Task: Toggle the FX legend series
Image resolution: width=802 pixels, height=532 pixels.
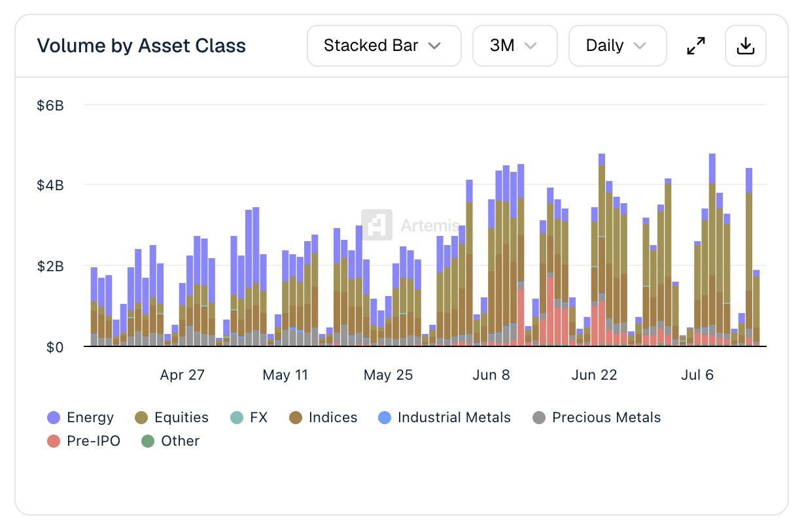Action: click(x=249, y=418)
